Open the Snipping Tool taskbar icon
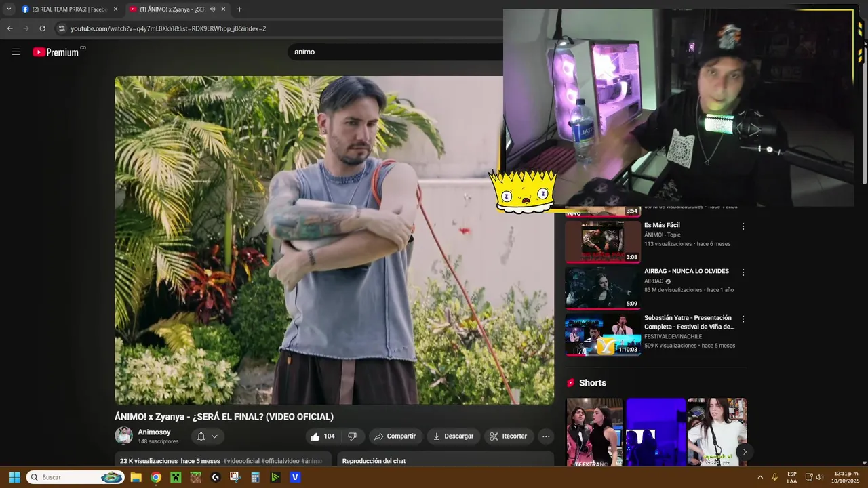Viewport: 868px width, 488px height. point(235,477)
